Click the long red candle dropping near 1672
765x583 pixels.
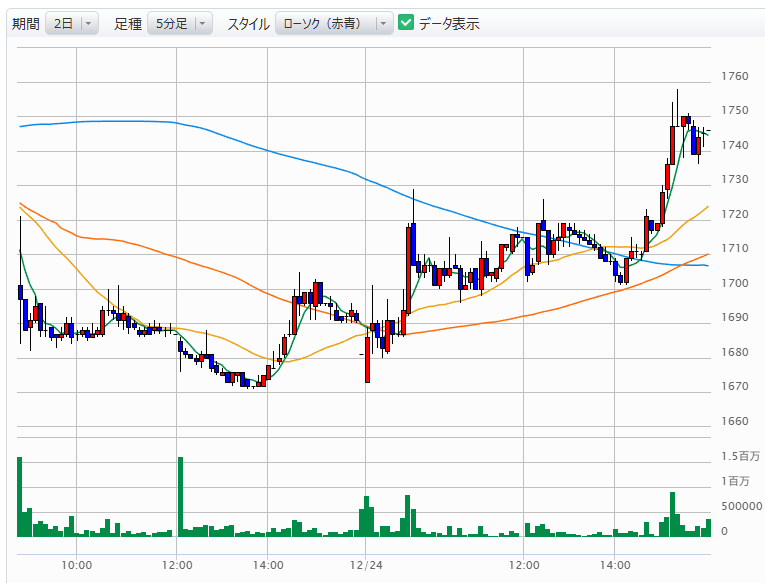coord(367,360)
